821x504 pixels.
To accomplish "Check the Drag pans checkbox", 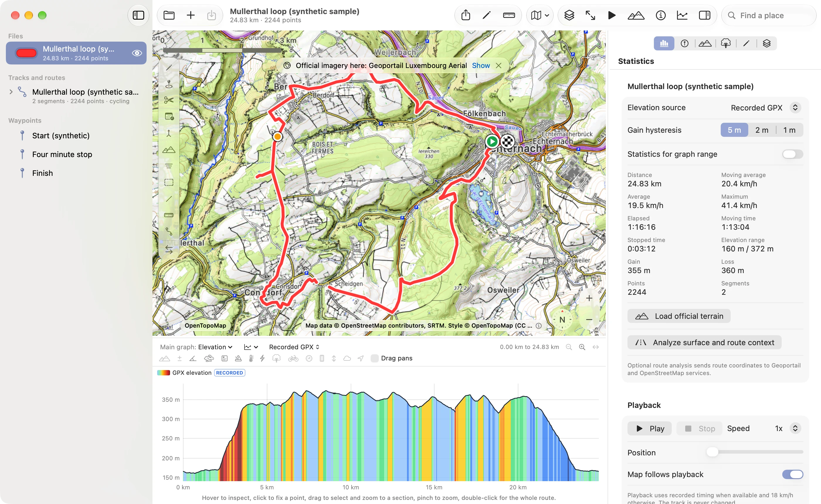I will click(x=374, y=358).
